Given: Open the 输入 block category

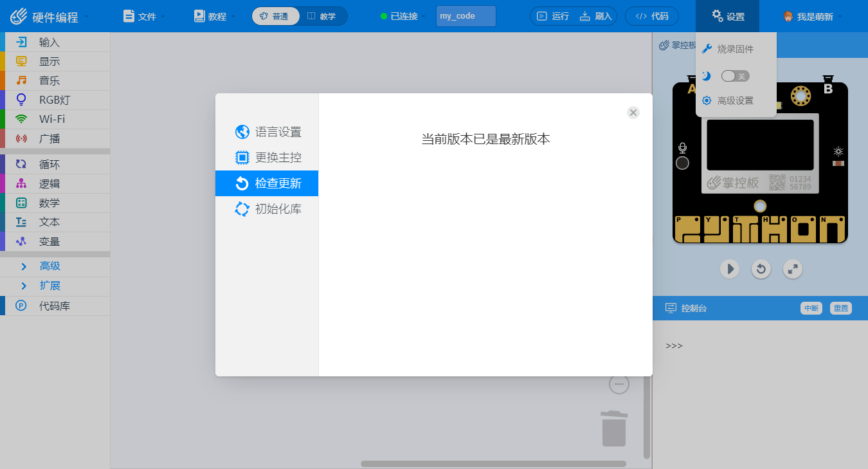Looking at the screenshot, I should tap(55, 42).
